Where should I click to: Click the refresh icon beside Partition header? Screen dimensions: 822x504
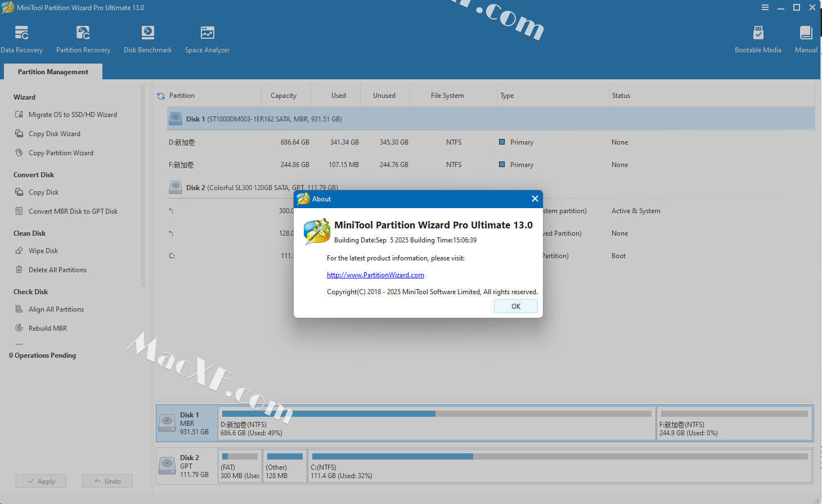click(161, 96)
